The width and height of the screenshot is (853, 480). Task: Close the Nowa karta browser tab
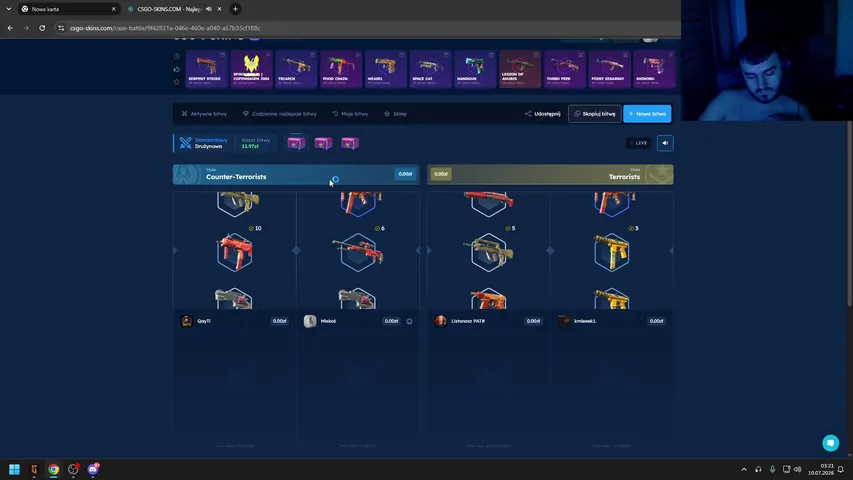click(113, 9)
